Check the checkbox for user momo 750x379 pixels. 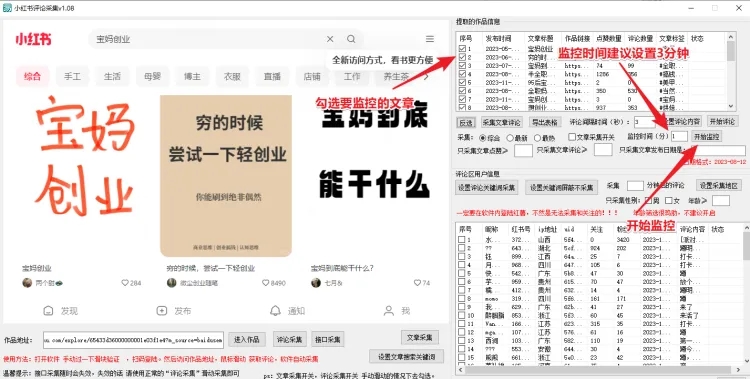pyautogui.click(x=462, y=298)
